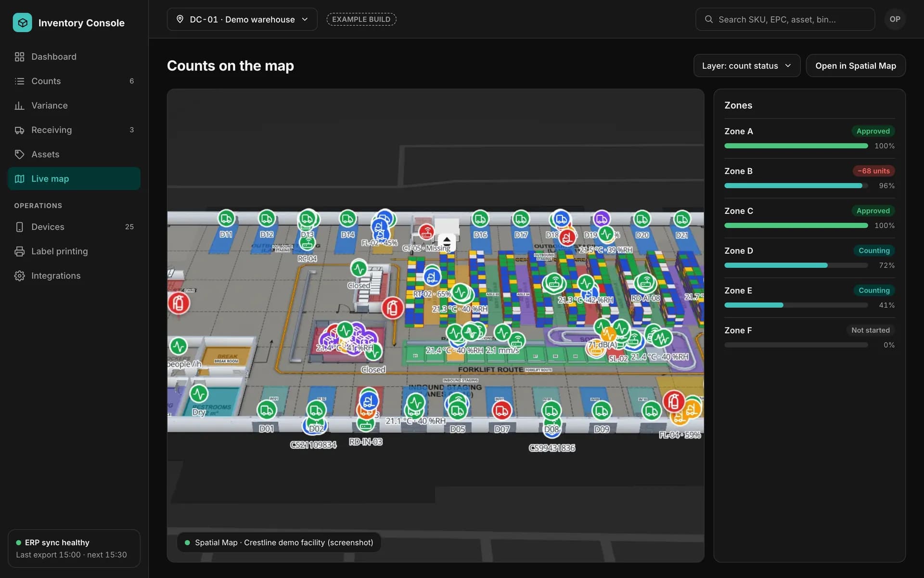Open the Assets page
Viewport: 924px width, 578px height.
coord(74,154)
